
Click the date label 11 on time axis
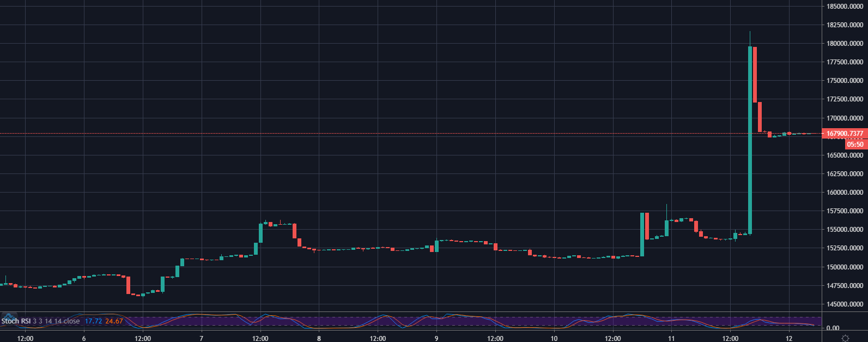pyautogui.click(x=671, y=338)
